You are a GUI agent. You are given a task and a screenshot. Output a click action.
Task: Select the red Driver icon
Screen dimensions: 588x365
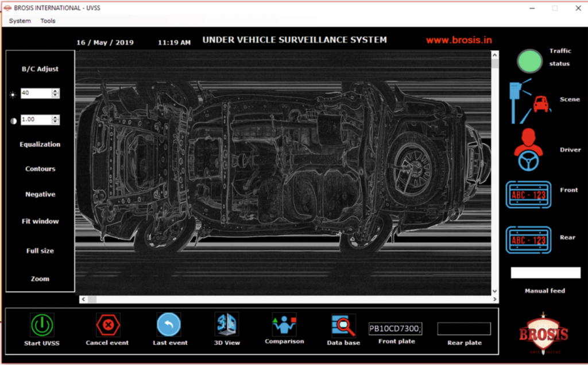pos(528,150)
